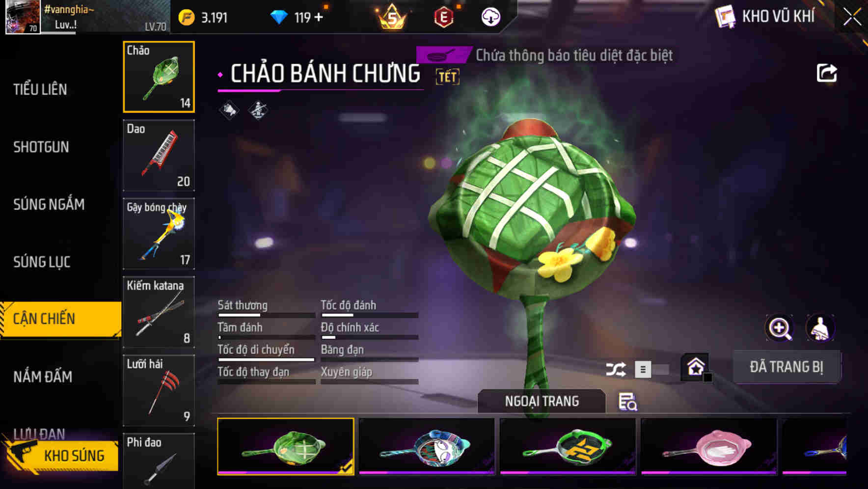Viewport: 868px width, 489px height.
Task: Open the Kho Súng button
Action: [61, 456]
